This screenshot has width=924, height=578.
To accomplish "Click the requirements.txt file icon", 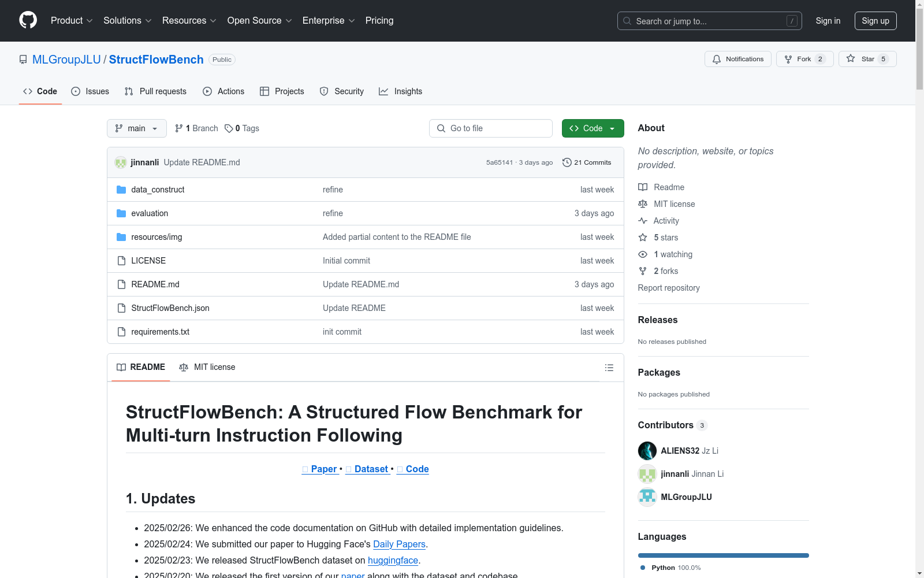I will click(x=121, y=332).
